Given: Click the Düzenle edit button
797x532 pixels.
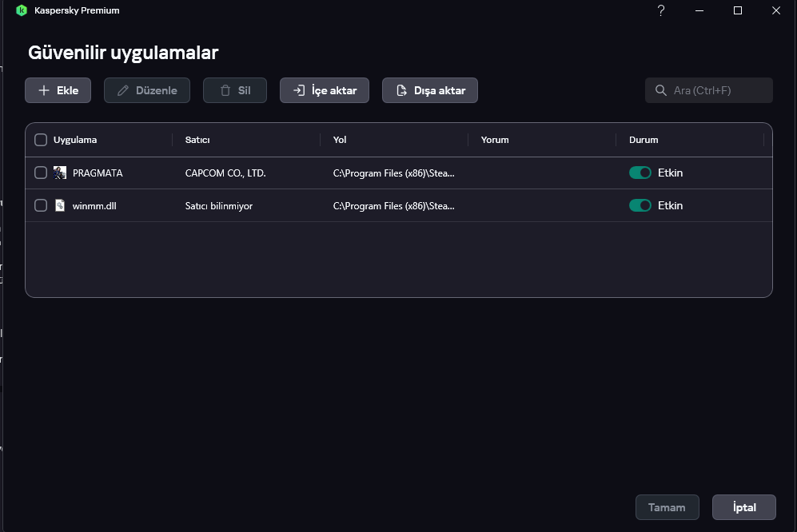Looking at the screenshot, I should [147, 90].
